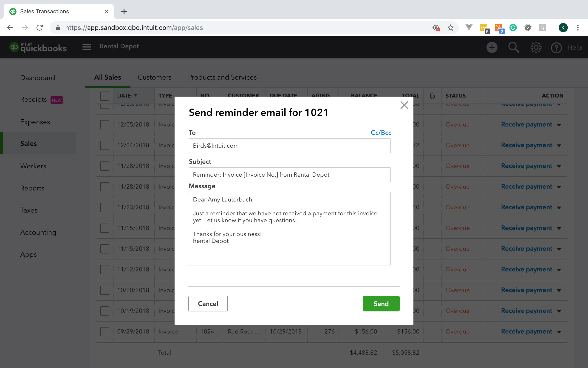Sort by the DATE column arrow
Viewport: 588px width, 368px height.
click(135, 96)
